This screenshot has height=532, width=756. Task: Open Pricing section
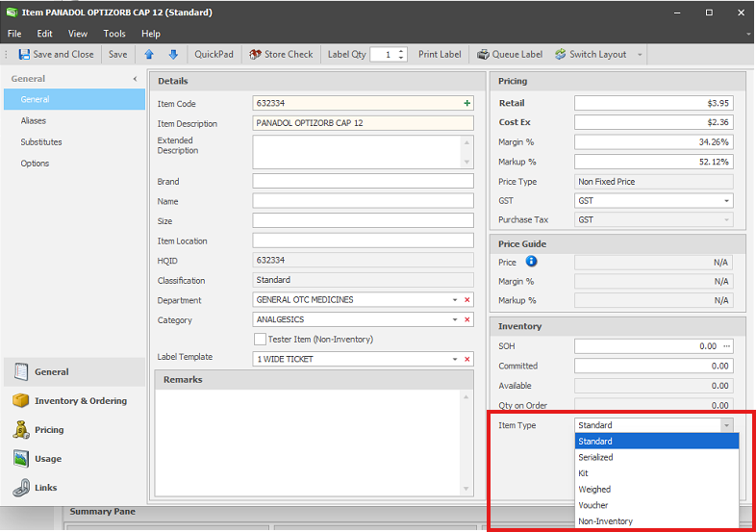click(74, 430)
